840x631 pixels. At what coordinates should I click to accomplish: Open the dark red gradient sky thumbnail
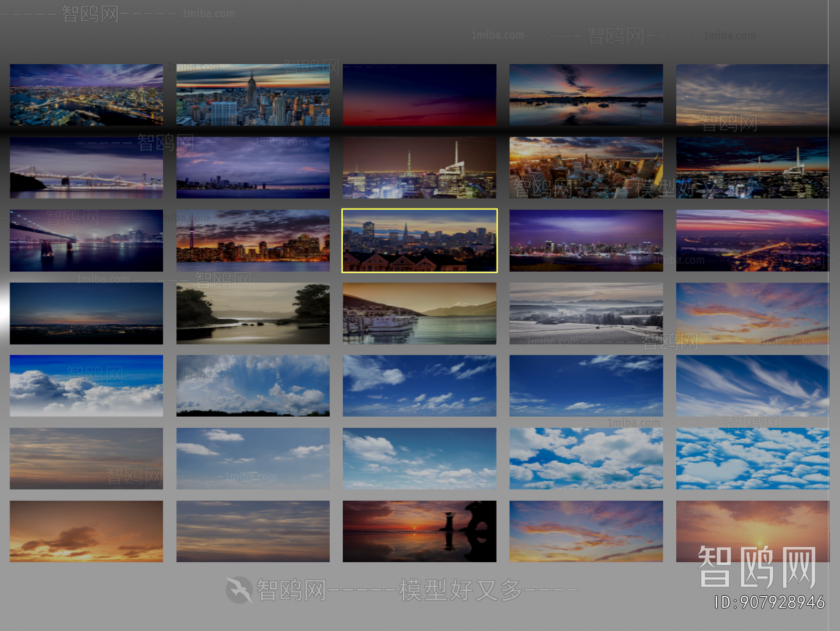[x=419, y=95]
